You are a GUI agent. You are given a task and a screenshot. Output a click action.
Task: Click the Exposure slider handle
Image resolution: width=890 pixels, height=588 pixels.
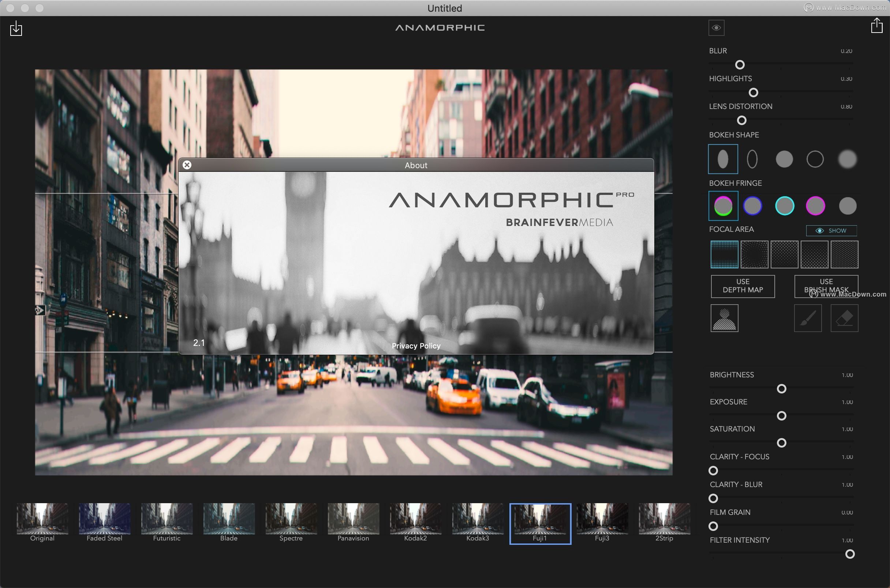coord(781,416)
